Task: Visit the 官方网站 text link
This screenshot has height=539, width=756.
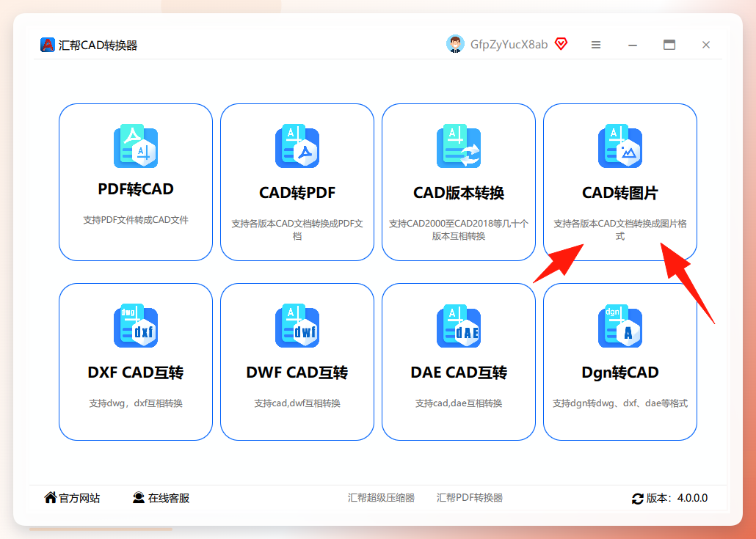Action: (x=79, y=498)
